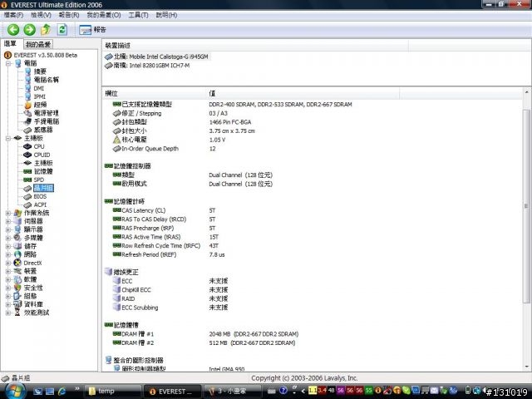Select the highlighted 晶片組 chipset item
The height and width of the screenshot is (399, 532).
pyautogui.click(x=43, y=188)
